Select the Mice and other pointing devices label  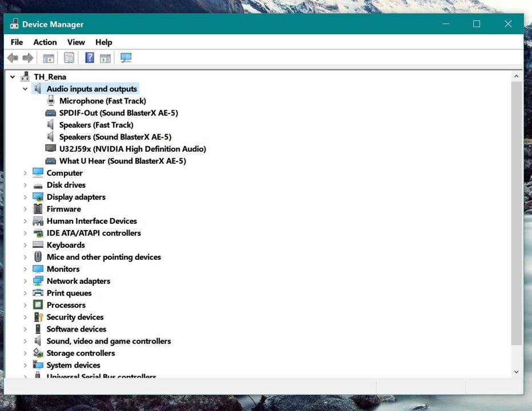[104, 257]
